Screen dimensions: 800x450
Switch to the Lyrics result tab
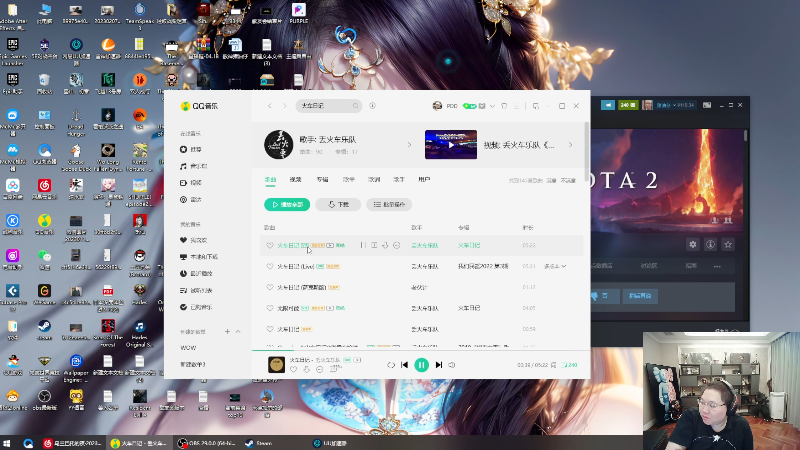pyautogui.click(x=374, y=180)
